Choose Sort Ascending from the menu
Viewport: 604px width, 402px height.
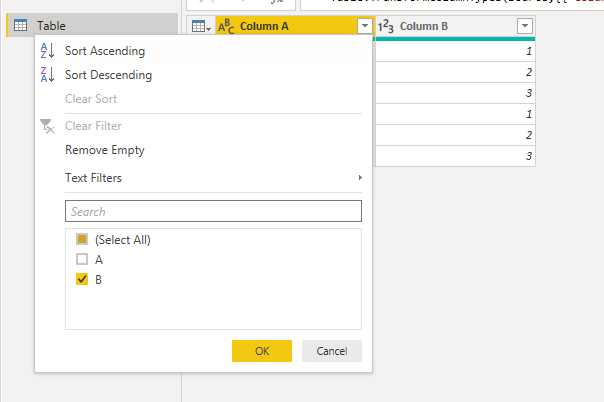105,51
